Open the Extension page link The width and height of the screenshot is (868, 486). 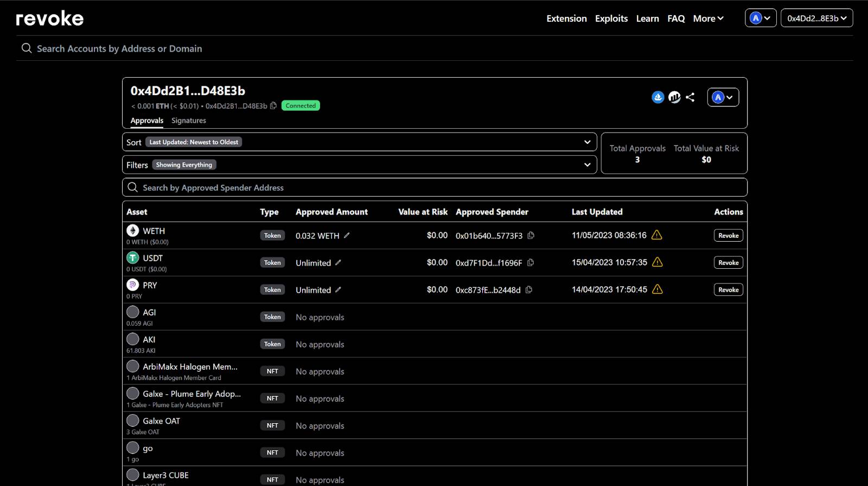tap(566, 18)
